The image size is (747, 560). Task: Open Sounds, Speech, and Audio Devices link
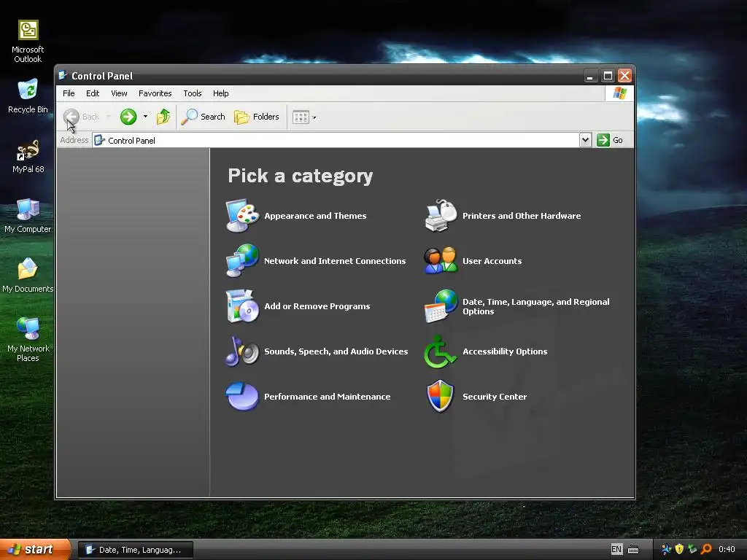point(336,351)
